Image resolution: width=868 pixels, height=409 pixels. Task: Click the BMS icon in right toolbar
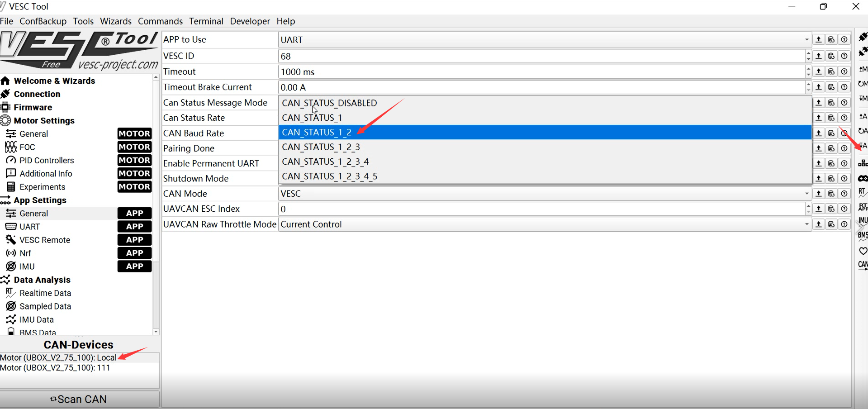point(863,235)
